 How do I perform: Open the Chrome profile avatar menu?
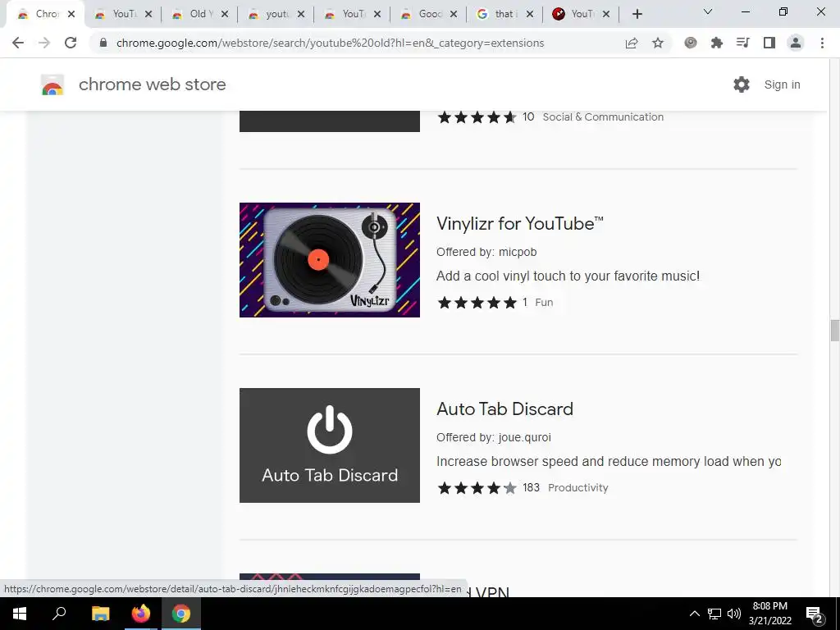pyautogui.click(x=796, y=43)
